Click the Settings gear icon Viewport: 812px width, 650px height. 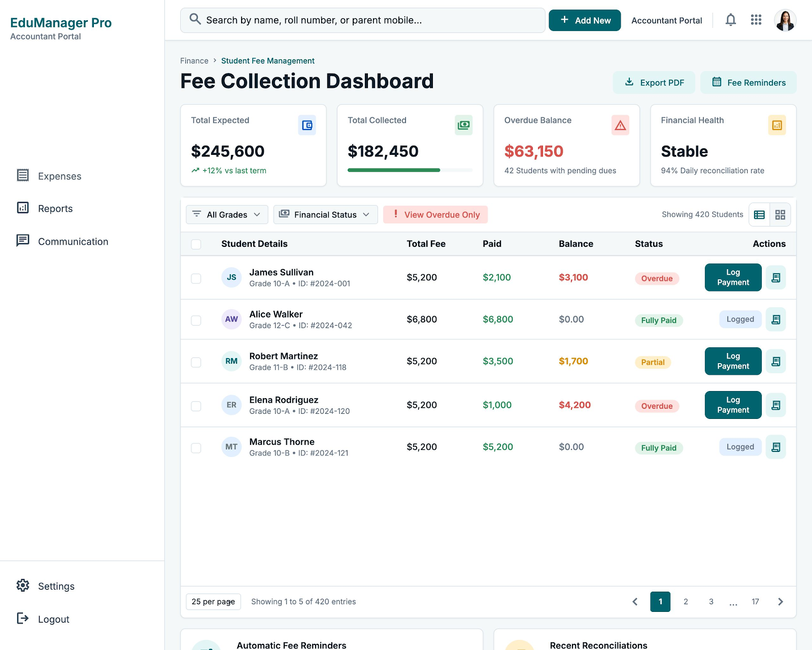tap(23, 586)
